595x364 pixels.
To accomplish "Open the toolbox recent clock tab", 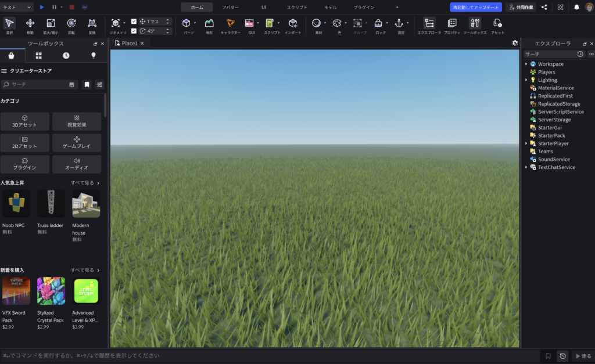I will [66, 56].
